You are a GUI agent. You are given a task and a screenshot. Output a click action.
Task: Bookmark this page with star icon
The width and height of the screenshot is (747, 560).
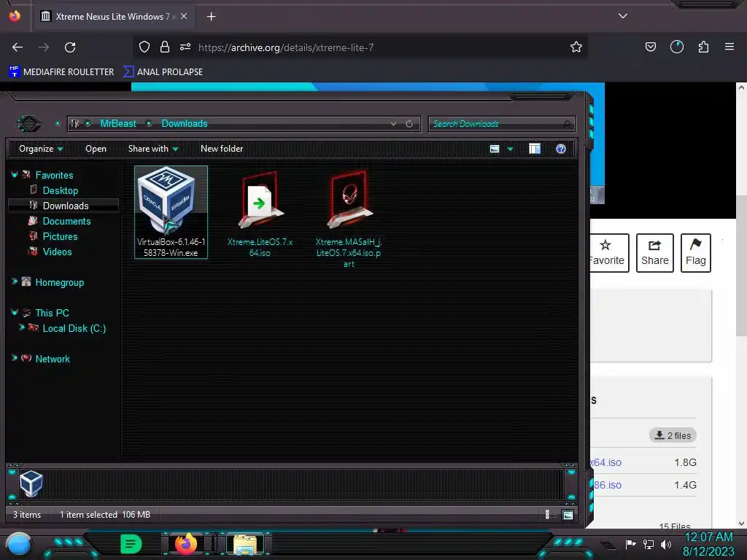coord(576,47)
